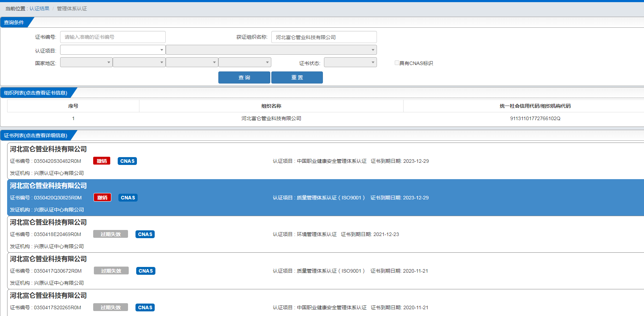Open certificate title for 0350417Q30672R0M
This screenshot has height=316, width=644.
48,259
